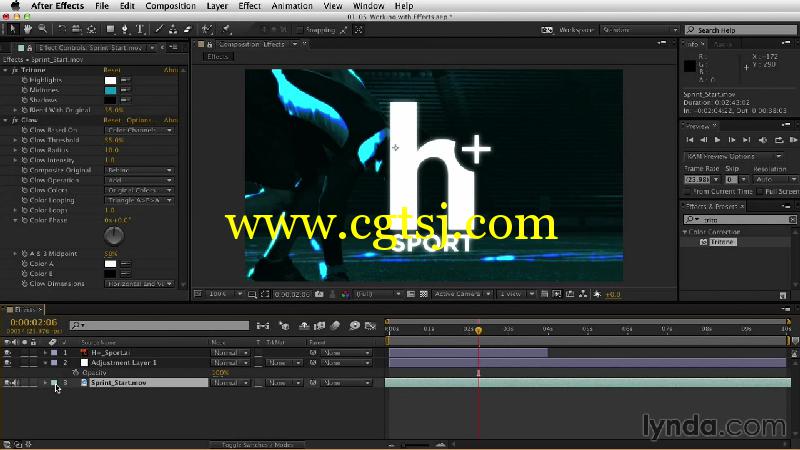This screenshot has height=450, width=800.
Task: Select the Rotation tool
Action: coord(62,30)
